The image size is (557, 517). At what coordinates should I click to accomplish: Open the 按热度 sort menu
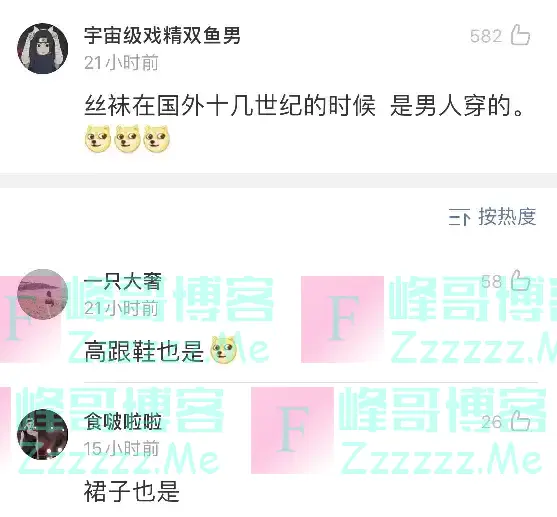click(492, 216)
